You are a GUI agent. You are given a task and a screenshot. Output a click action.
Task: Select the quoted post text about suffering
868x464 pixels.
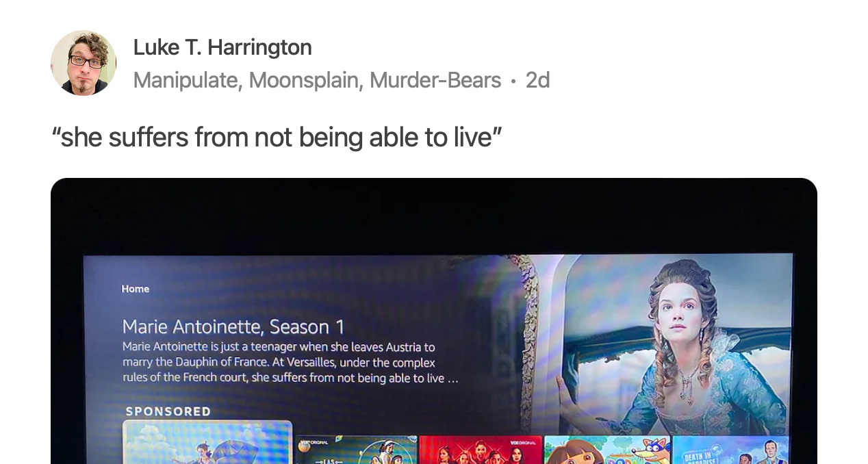(277, 137)
